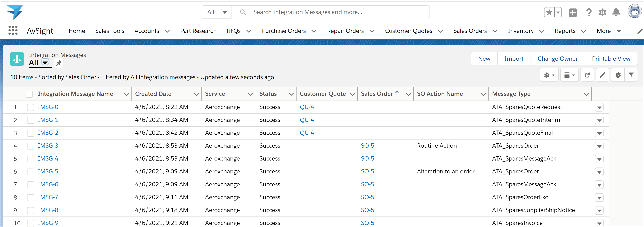644x227 pixels.
Task: Open the Sales Orders tab
Action: pyautogui.click(x=470, y=31)
